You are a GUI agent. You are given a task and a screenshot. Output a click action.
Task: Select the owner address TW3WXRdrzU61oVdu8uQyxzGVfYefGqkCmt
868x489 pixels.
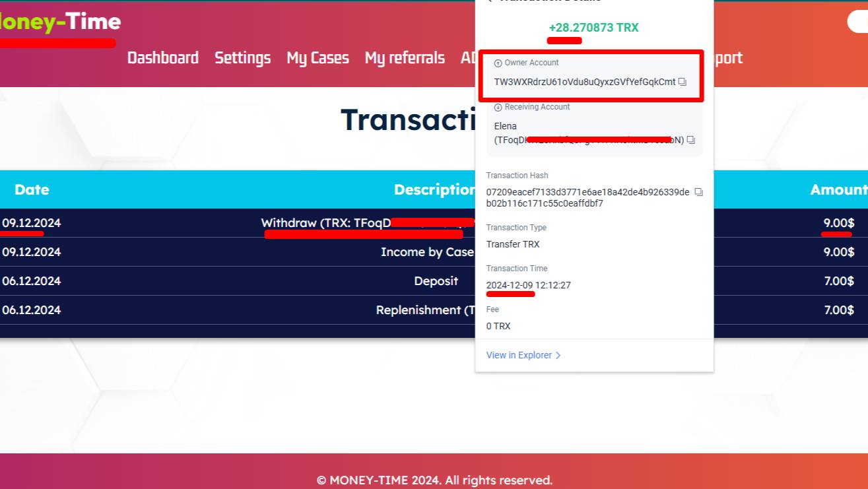click(x=585, y=82)
